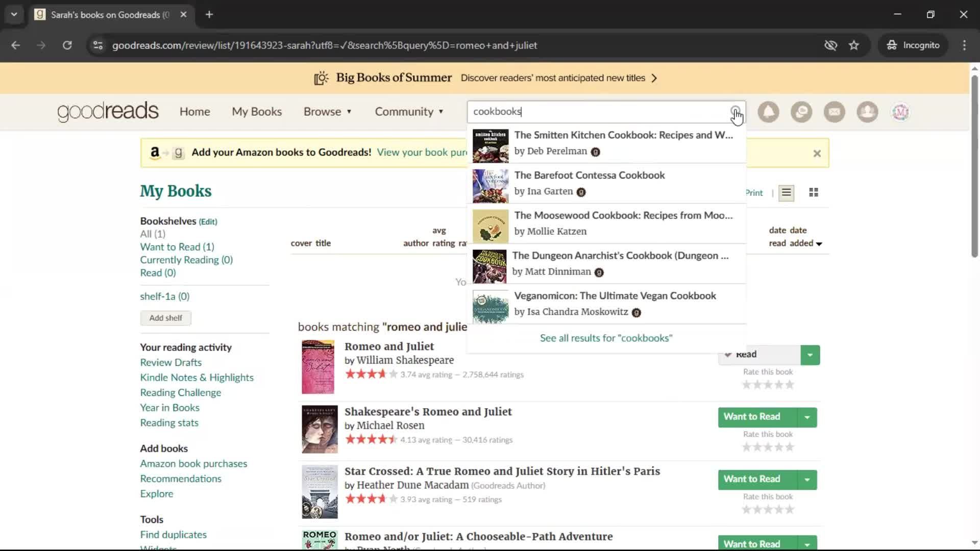Open Reading stats

point(169,423)
